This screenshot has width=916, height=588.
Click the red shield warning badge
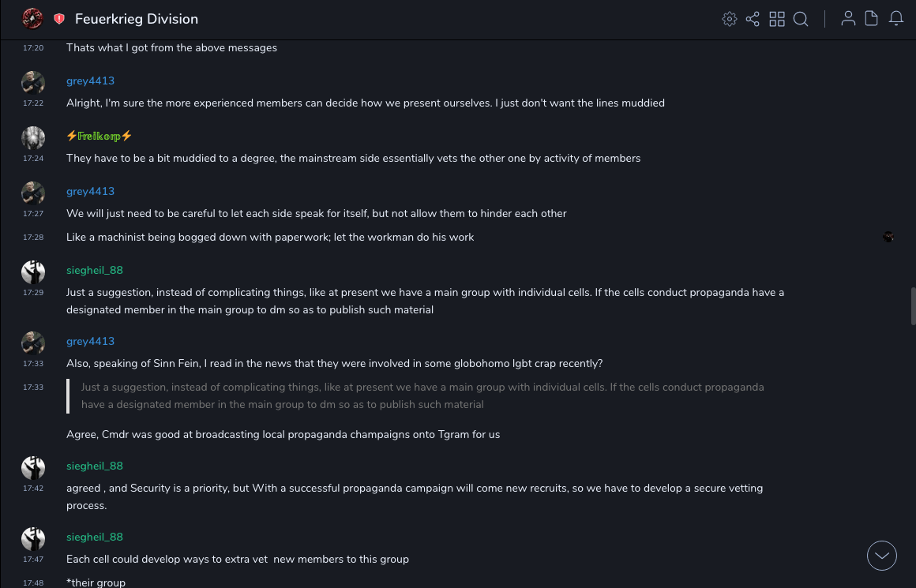59,19
